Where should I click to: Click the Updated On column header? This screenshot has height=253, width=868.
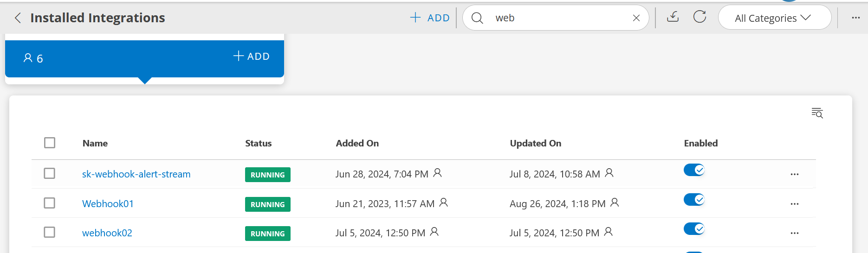point(536,143)
